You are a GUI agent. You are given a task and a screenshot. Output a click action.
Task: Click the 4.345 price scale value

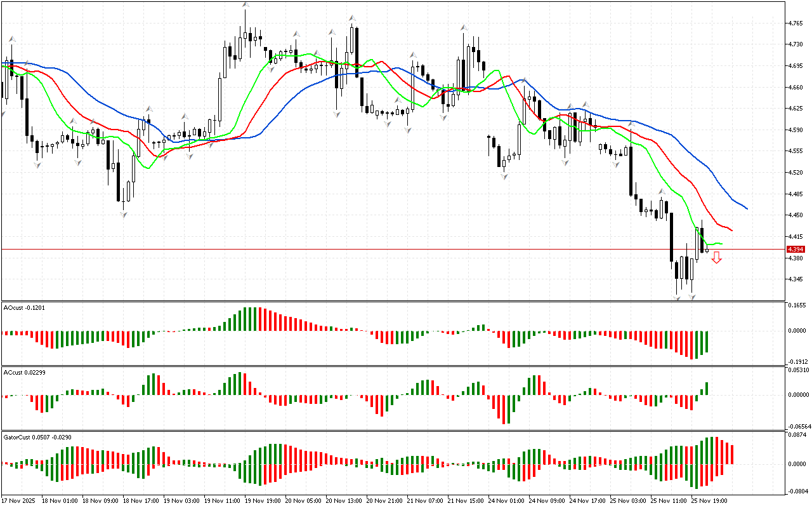tap(796, 279)
